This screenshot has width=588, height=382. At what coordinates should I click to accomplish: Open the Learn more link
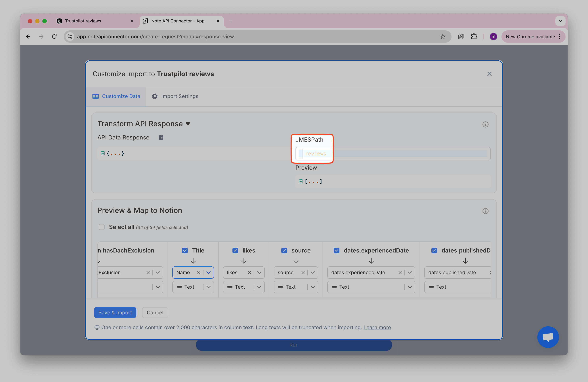(x=377, y=327)
